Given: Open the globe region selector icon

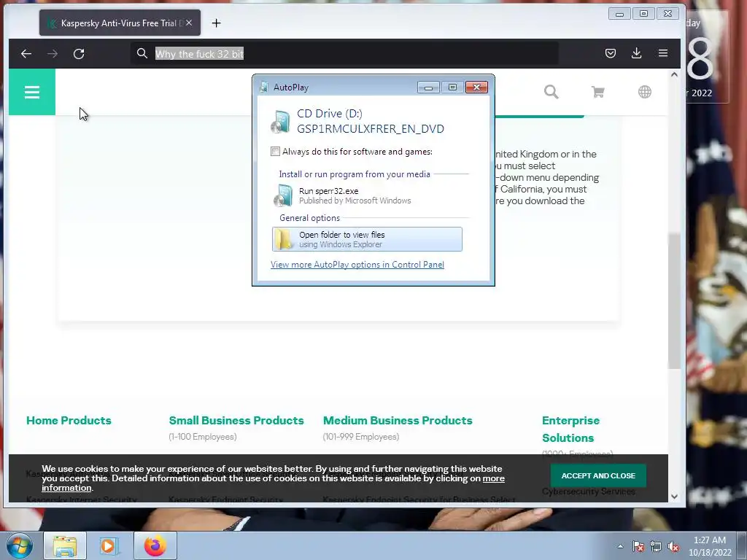Looking at the screenshot, I should pyautogui.click(x=645, y=91).
